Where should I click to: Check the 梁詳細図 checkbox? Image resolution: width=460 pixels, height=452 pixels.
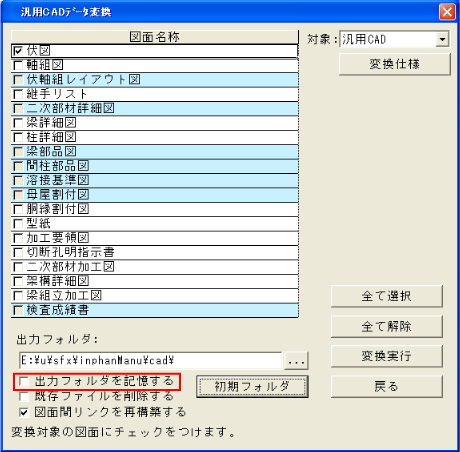(x=18, y=123)
